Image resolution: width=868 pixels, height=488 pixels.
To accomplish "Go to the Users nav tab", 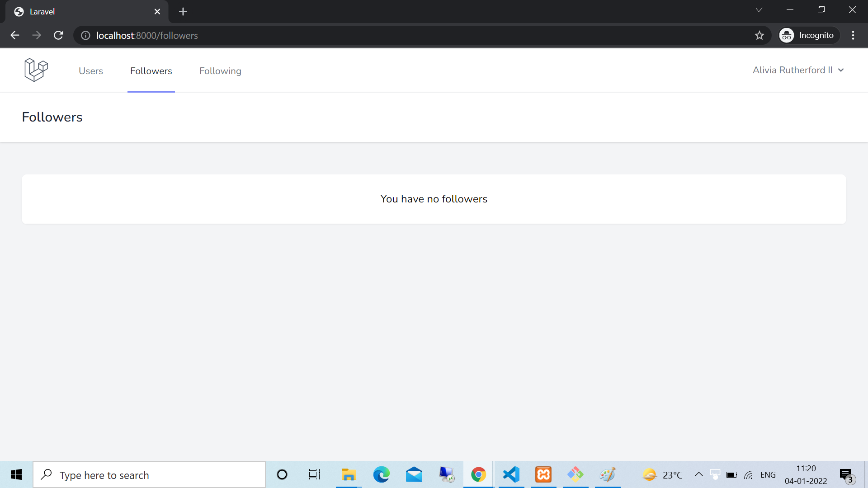I will 91,71.
